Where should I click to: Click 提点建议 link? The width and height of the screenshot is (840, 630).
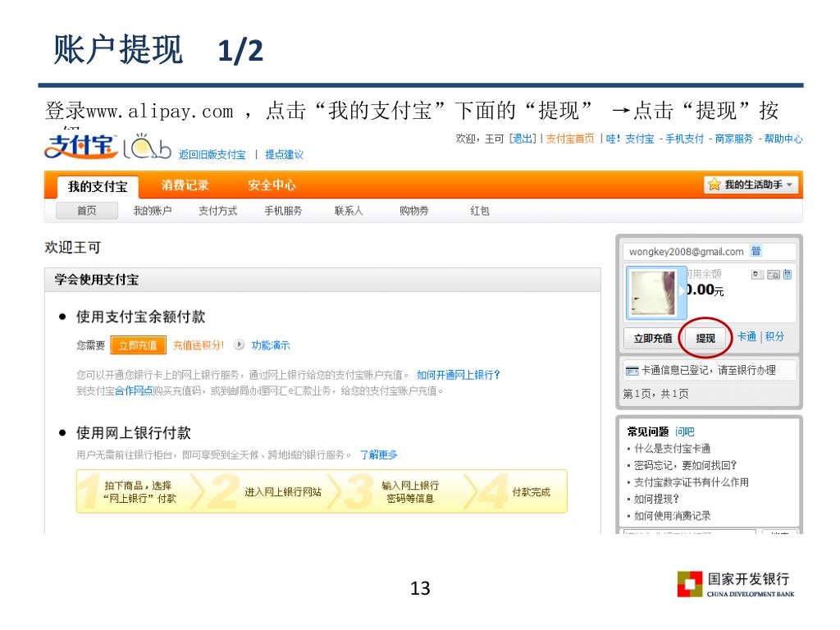pos(284,155)
